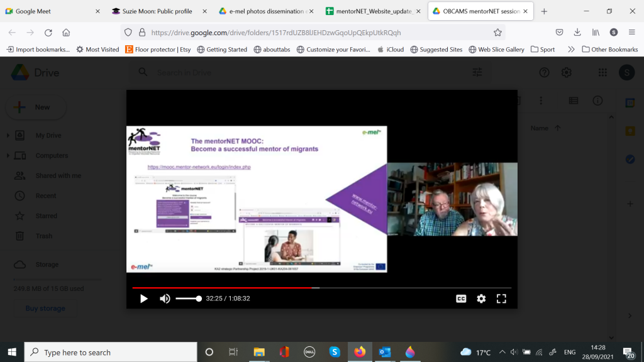Close the OBCAMS mentorNET session tab

[525, 11]
